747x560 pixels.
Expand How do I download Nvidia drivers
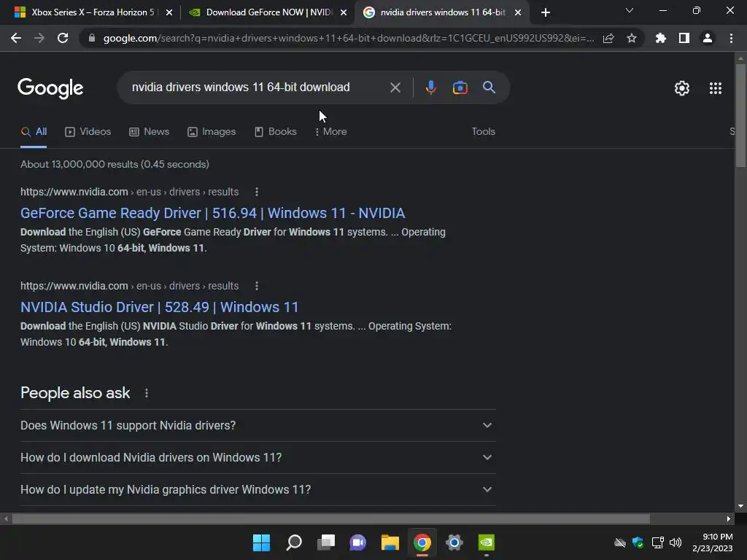tap(258, 458)
